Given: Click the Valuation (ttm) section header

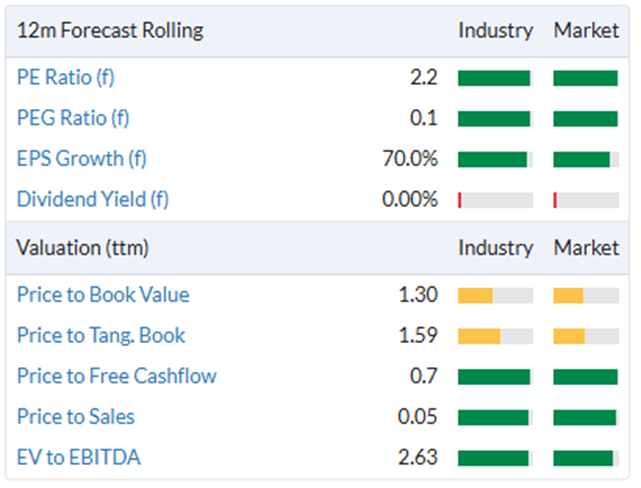Looking at the screenshot, I should pyautogui.click(x=82, y=248).
